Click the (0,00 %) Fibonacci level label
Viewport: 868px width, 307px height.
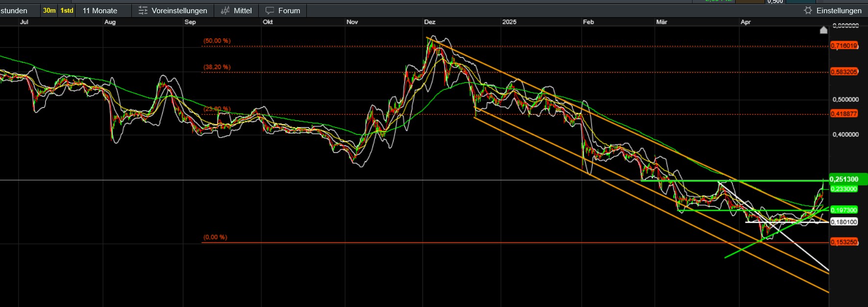[215, 237]
